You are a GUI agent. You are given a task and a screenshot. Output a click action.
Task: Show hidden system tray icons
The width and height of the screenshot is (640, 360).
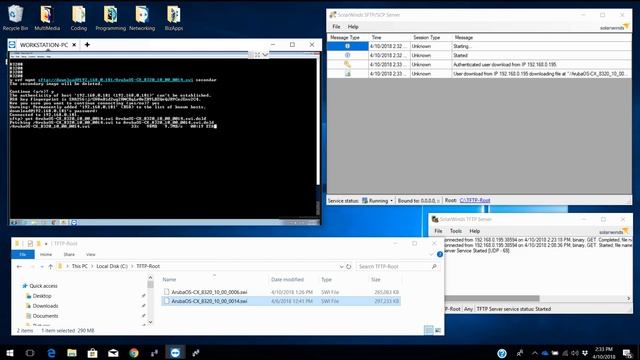click(x=535, y=353)
